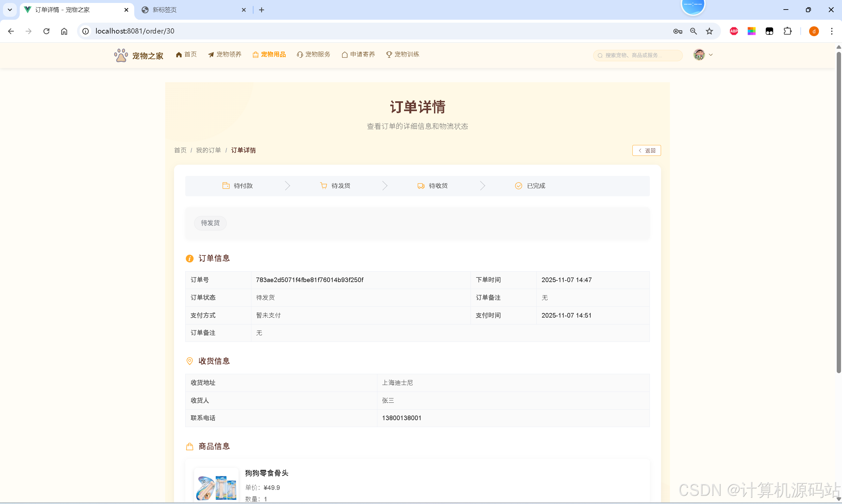Open the 宠物用品 nav menu item

(x=269, y=54)
